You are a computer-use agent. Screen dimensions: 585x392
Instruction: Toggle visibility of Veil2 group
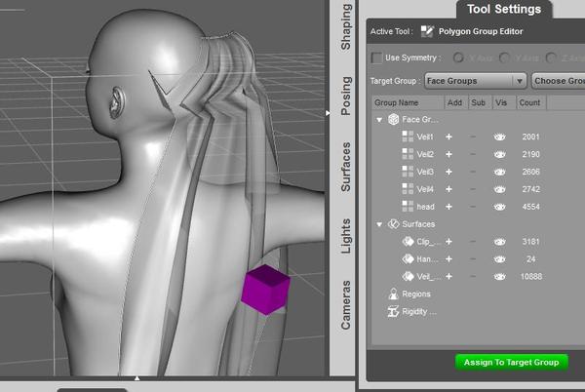[499, 154]
